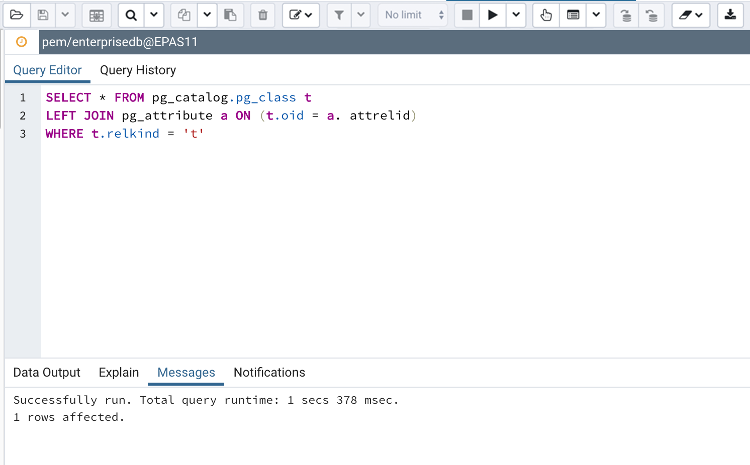The height and width of the screenshot is (465, 750).
Task: Expand the filter options dropdown arrow
Action: tap(361, 15)
